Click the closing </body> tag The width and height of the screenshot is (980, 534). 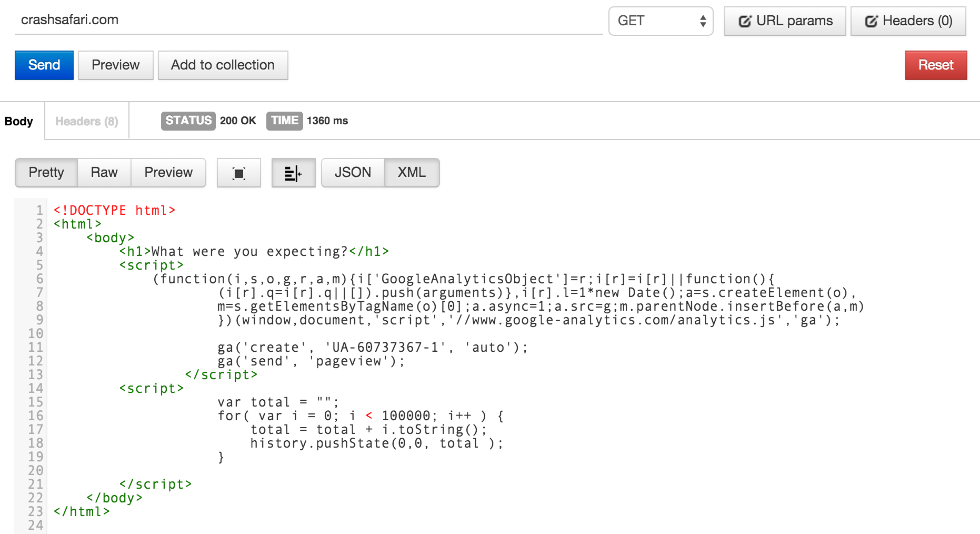click(115, 498)
